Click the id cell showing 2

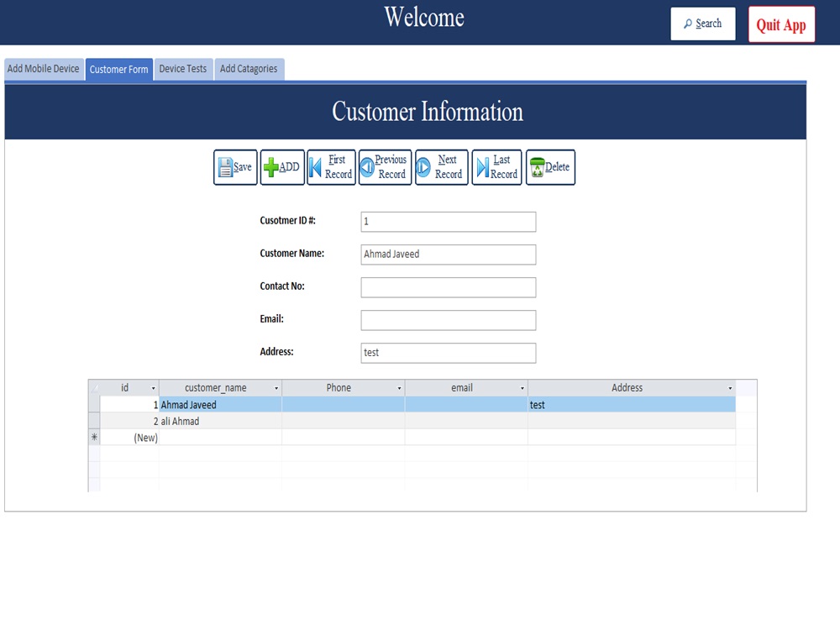click(x=129, y=421)
